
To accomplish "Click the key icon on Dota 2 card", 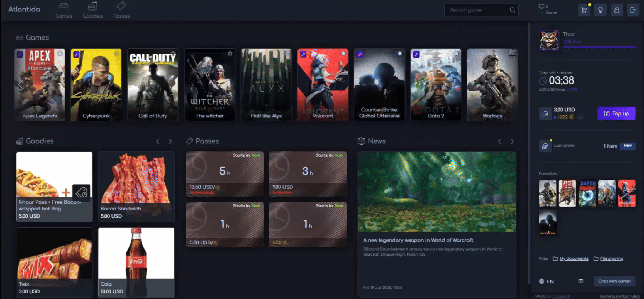I will (x=416, y=54).
